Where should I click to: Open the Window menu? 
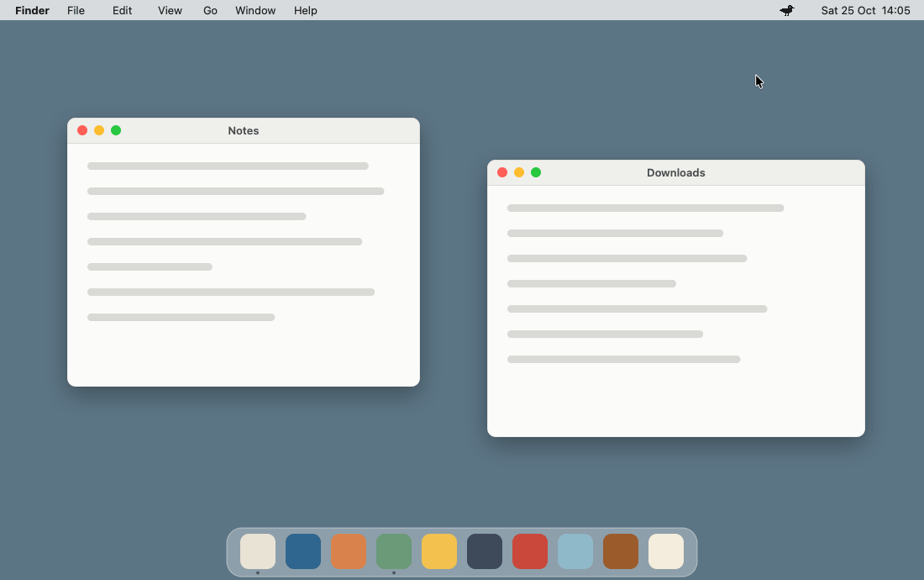[x=255, y=10]
